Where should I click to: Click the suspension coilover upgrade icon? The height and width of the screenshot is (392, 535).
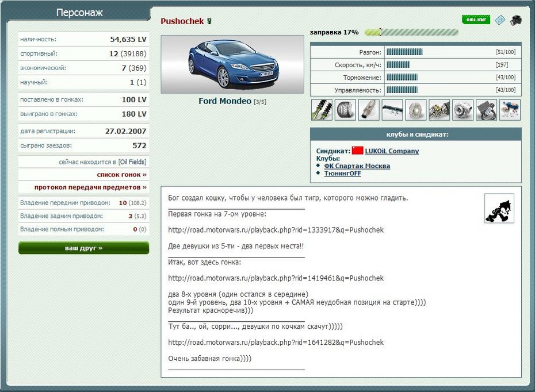(322, 110)
